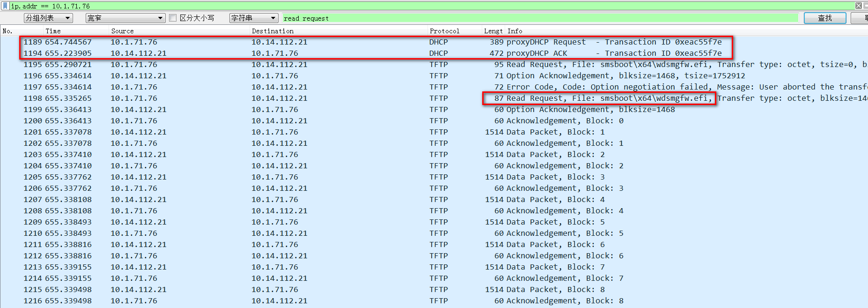The height and width of the screenshot is (308, 868).
Task: Select packet 1211 Data Packet Block: 6
Action: coord(434,244)
